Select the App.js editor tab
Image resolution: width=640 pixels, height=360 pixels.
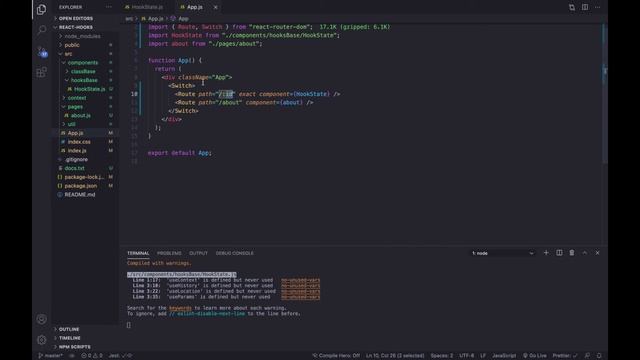(195, 7)
